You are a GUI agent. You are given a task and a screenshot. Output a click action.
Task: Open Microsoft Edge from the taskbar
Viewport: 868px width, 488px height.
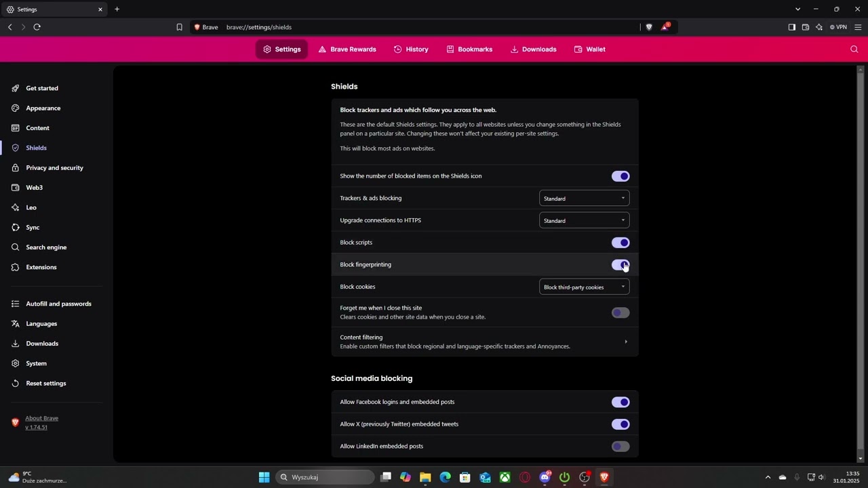[x=446, y=477]
